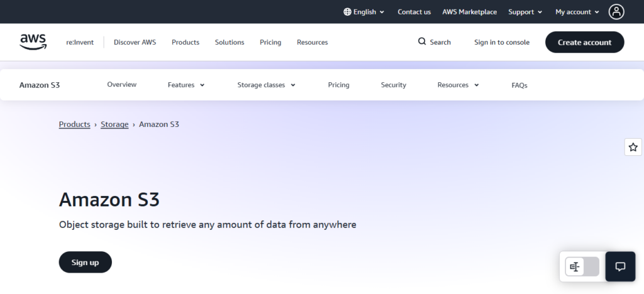
Task: Click the Amazon S3 page heading
Action: (109, 200)
